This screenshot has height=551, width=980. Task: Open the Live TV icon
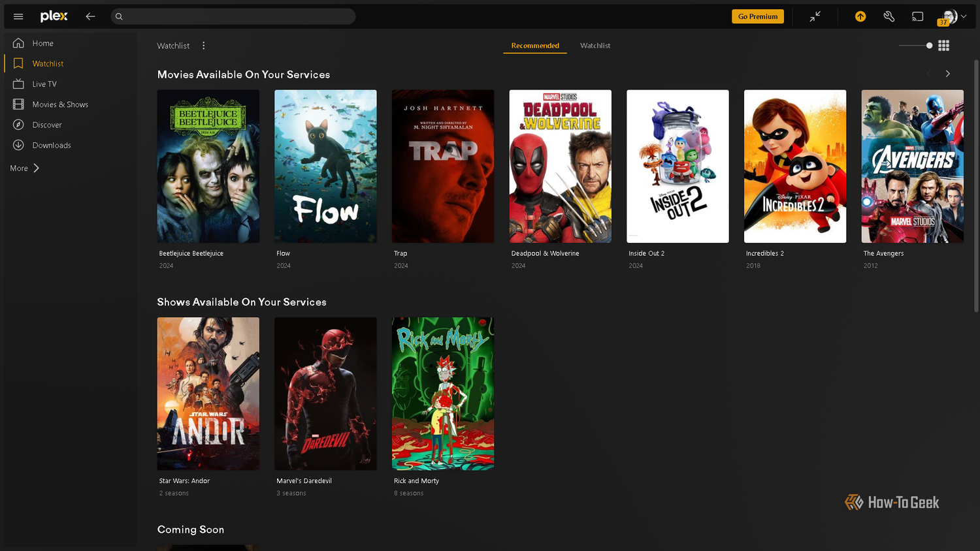click(18, 84)
